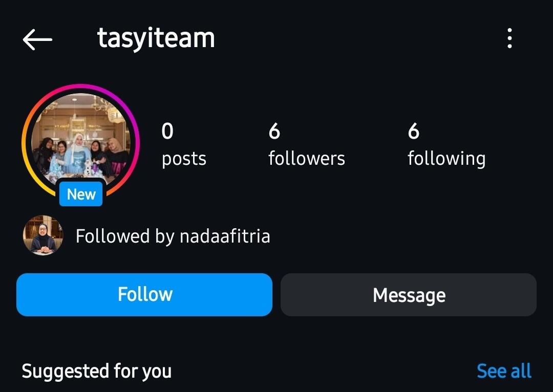The width and height of the screenshot is (553, 392).
Task: Tap the number 6 above followers
Action: (274, 131)
